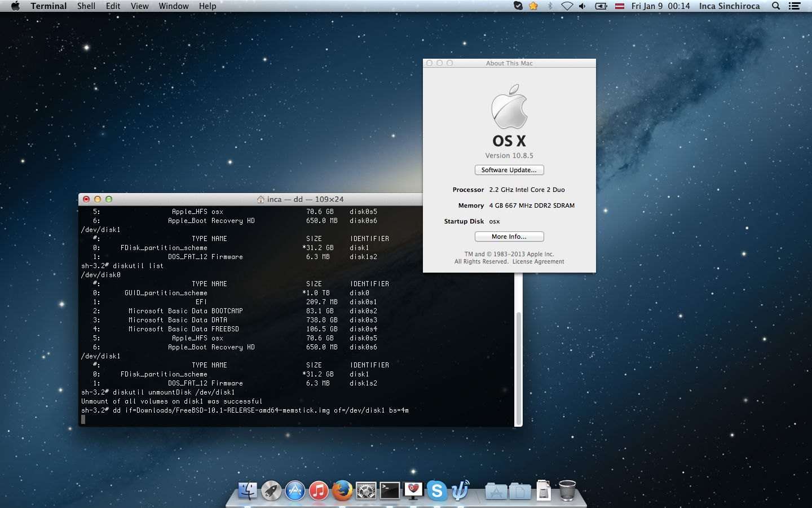
Task: Click the Skype status icon in menu bar
Action: [x=518, y=6]
